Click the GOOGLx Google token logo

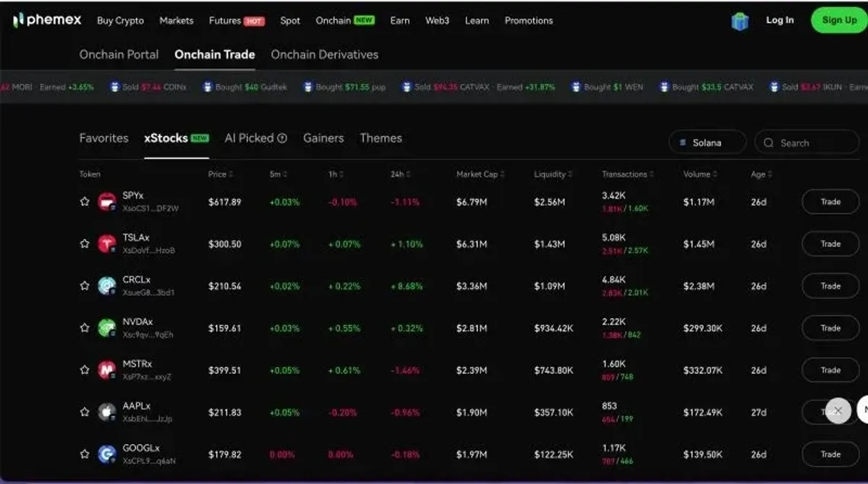point(107,454)
